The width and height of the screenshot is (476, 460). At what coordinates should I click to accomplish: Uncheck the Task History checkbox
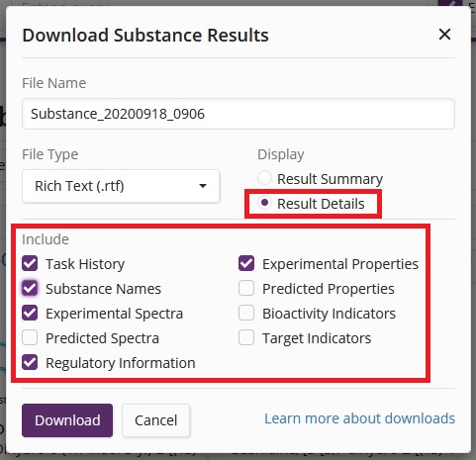click(30, 263)
